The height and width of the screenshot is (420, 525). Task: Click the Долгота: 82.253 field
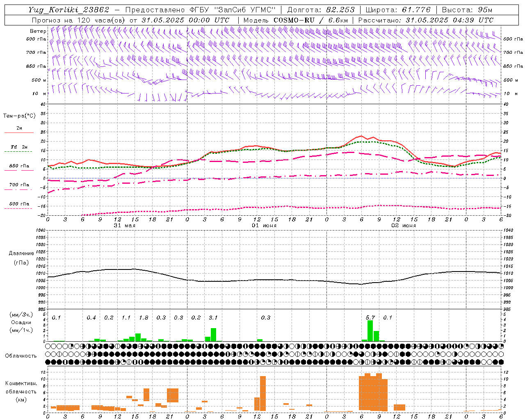[x=321, y=10]
